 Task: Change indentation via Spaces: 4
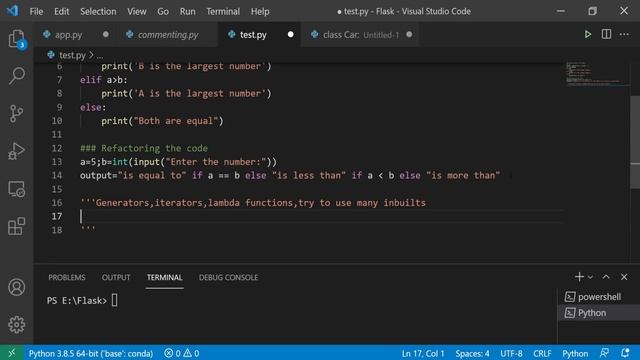click(472, 353)
